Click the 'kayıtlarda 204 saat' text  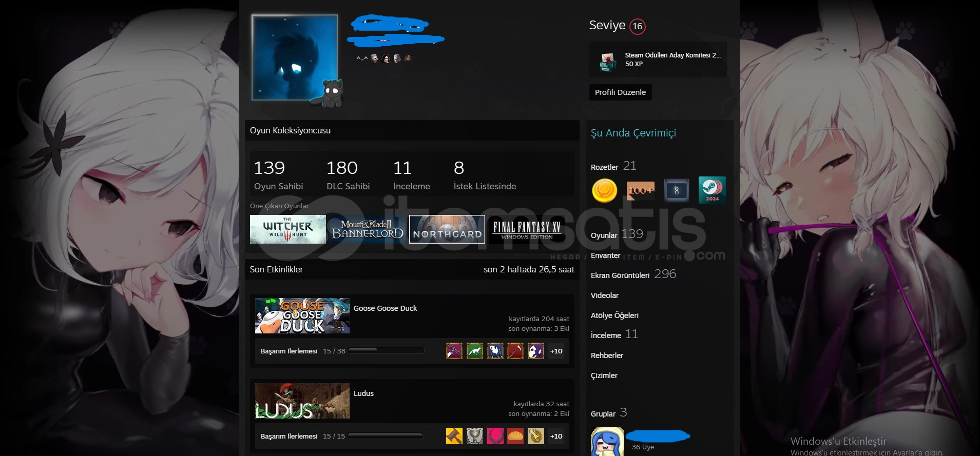click(539, 319)
